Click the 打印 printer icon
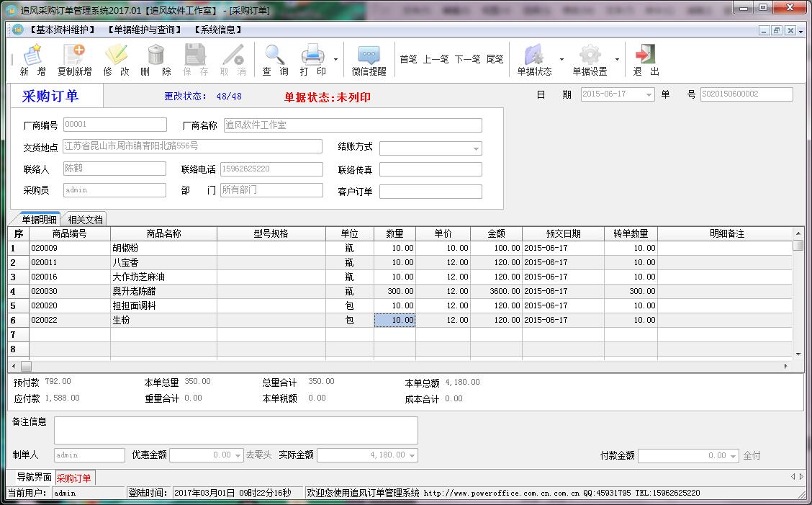This screenshot has height=505, width=812. tap(312, 55)
